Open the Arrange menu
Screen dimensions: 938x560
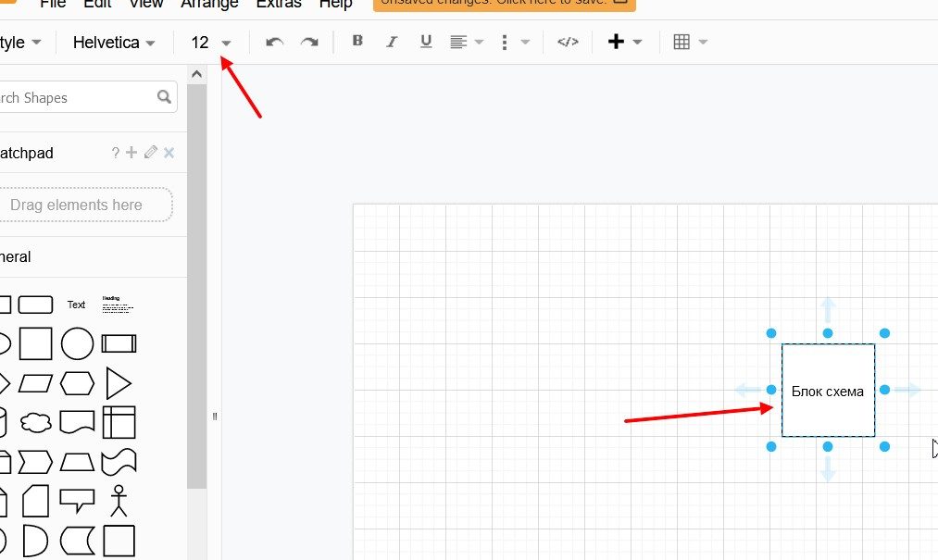207,4
